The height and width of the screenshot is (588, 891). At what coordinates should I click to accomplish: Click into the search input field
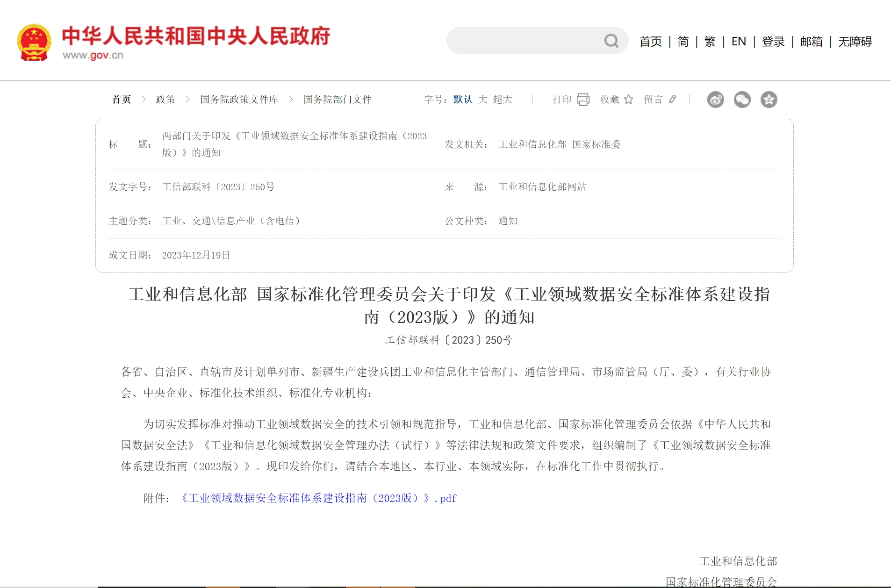click(524, 41)
